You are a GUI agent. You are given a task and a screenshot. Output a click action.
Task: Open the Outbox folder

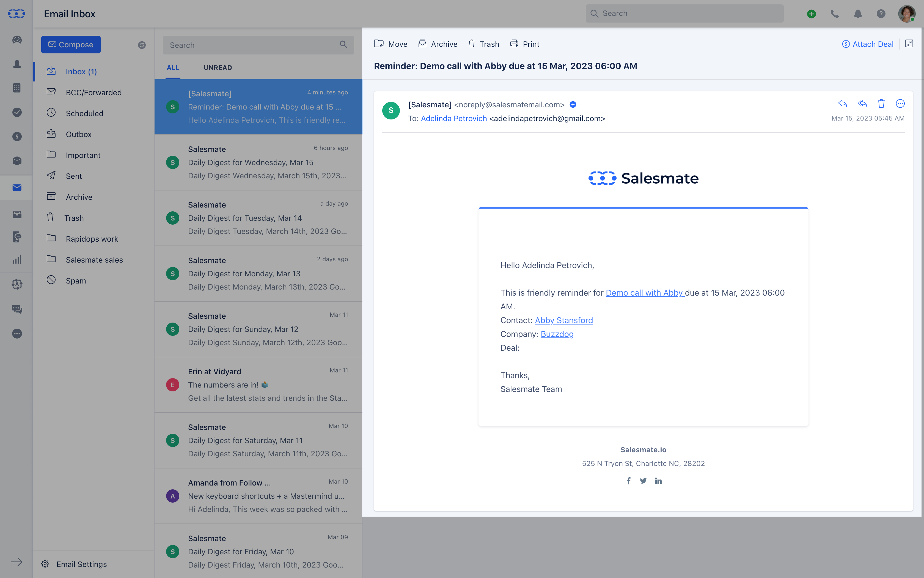click(x=94, y=134)
